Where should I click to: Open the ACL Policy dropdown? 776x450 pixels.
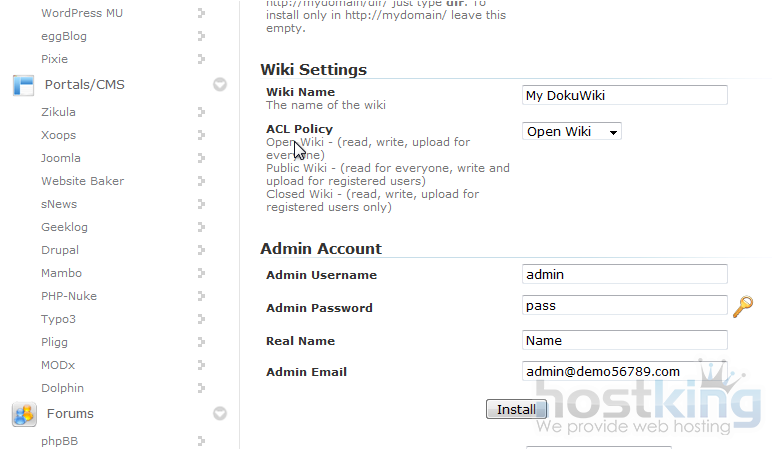[572, 132]
